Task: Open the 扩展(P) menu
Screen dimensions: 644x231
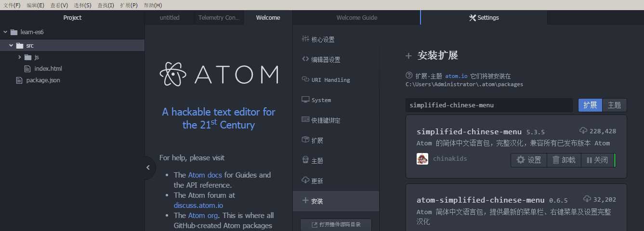Action: pos(129,5)
